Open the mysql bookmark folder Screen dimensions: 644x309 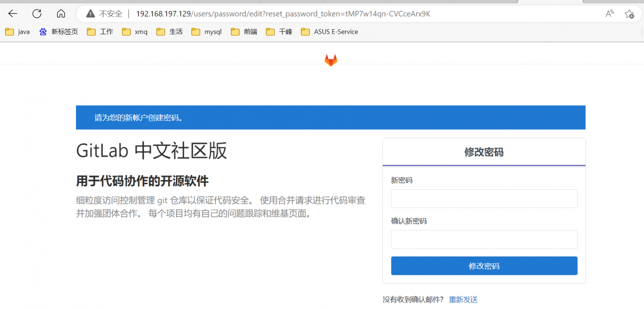pos(207,32)
